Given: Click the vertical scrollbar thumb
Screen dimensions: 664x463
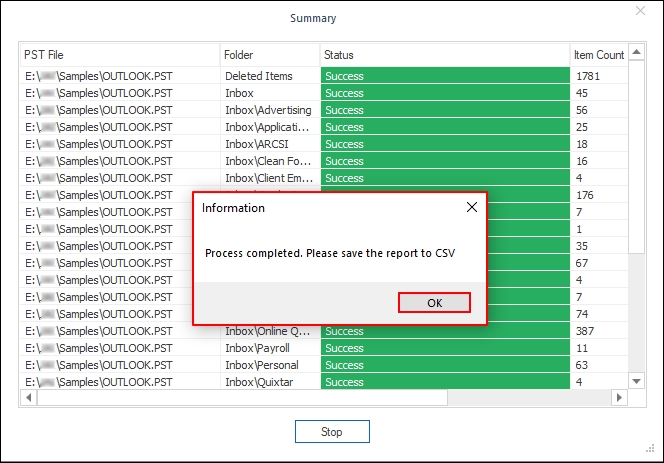Looking at the screenshot, I should tap(636, 157).
